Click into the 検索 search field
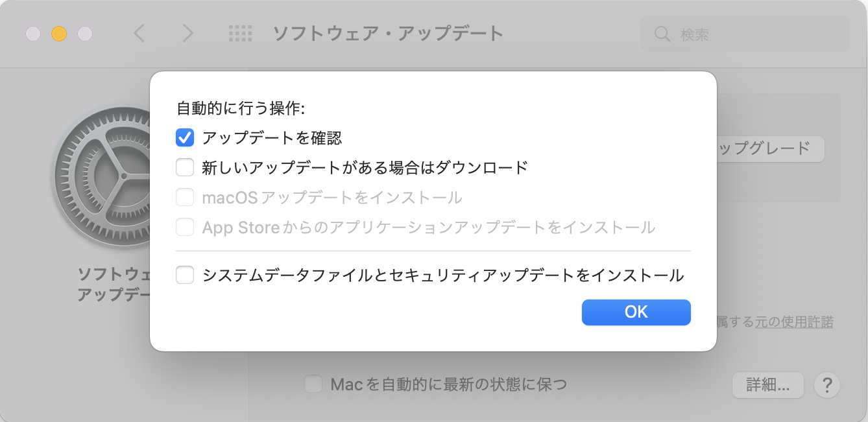 [745, 34]
